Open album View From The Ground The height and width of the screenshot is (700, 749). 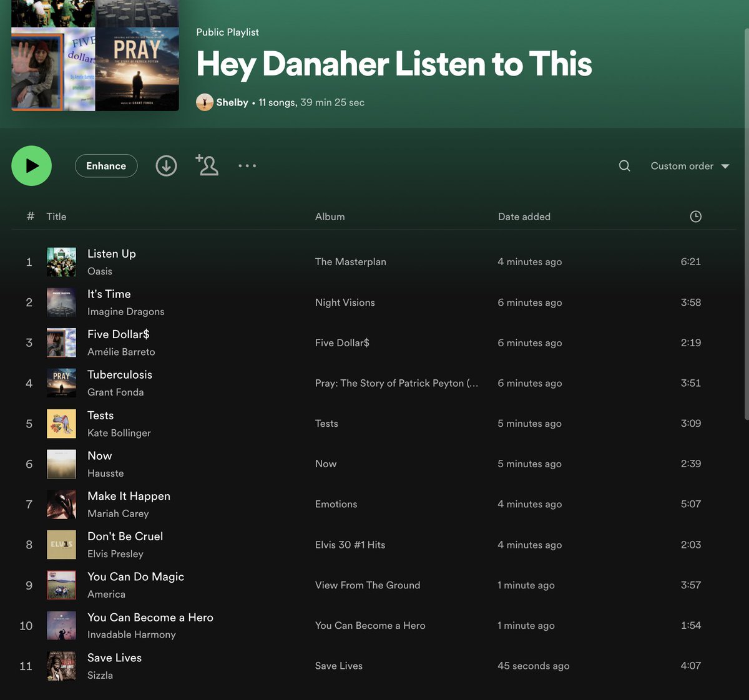(368, 585)
